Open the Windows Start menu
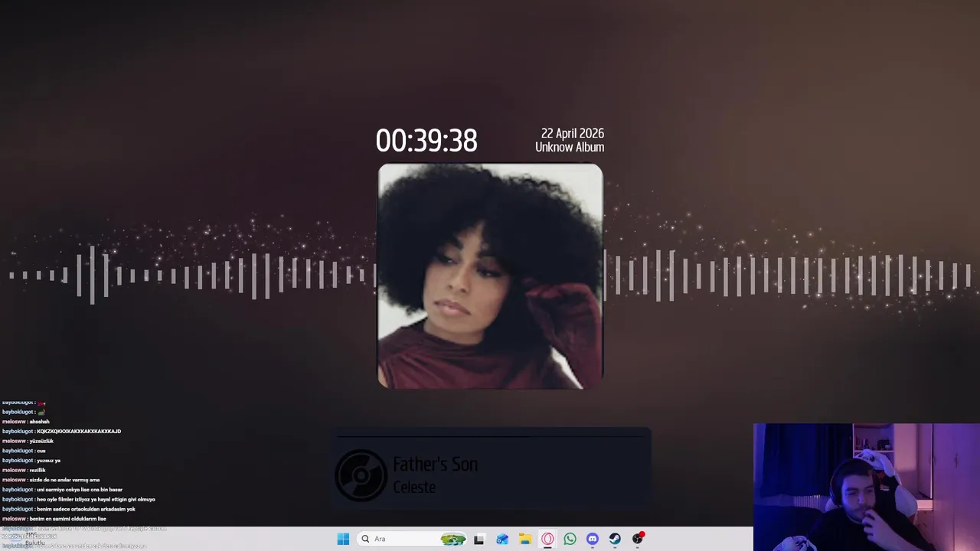Screen dimensions: 980x551 (343, 539)
